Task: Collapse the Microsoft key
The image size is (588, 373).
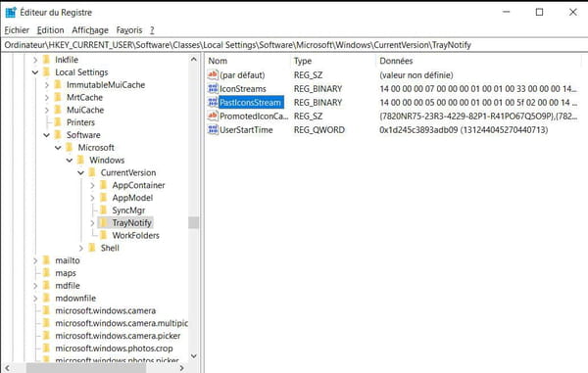Action: 58,148
